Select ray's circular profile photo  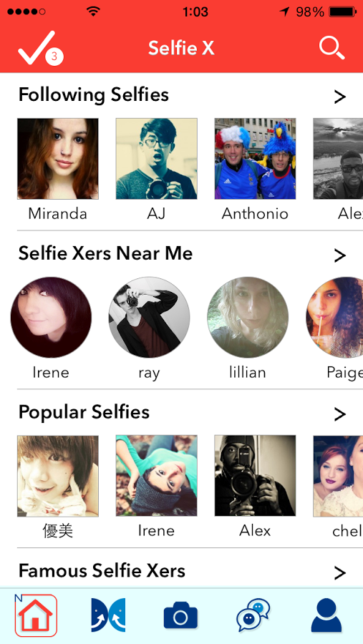[x=149, y=317]
